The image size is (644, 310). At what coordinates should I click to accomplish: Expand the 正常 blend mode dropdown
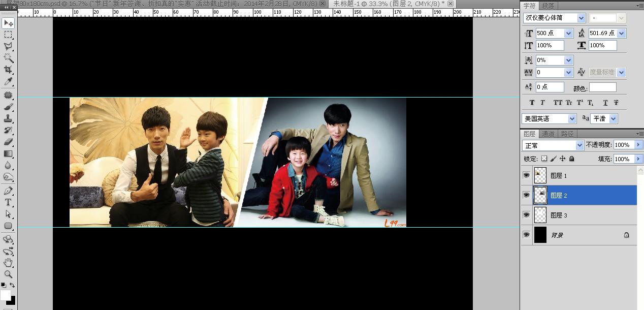click(579, 145)
